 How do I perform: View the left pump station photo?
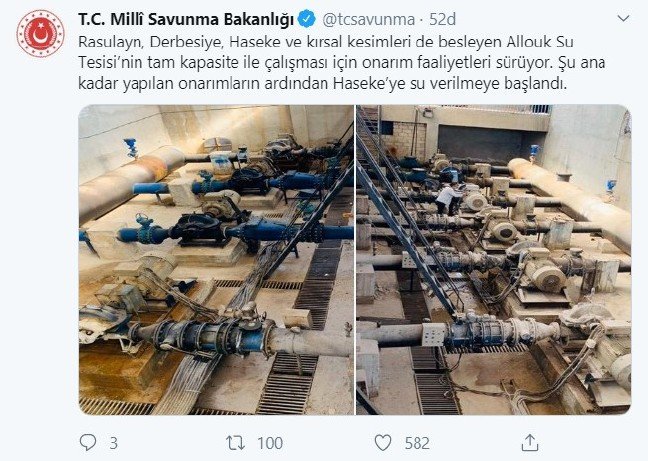216,260
